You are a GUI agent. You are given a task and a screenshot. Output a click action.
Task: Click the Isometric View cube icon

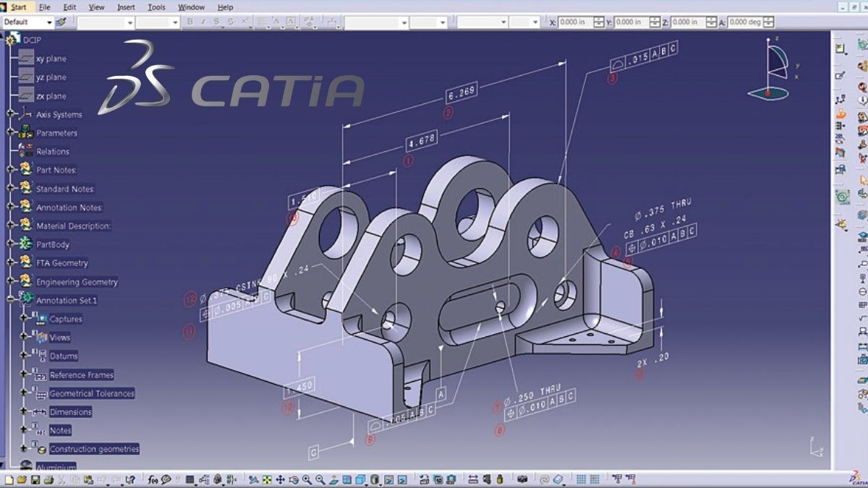coord(360,479)
